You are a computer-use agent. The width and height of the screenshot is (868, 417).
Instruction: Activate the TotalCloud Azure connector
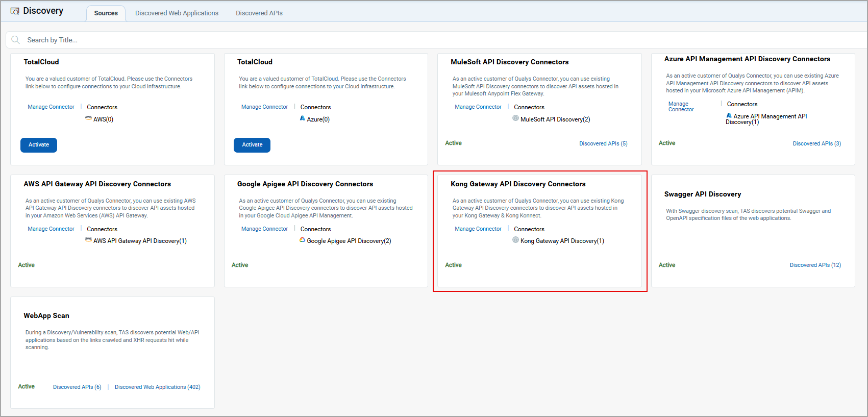click(252, 145)
